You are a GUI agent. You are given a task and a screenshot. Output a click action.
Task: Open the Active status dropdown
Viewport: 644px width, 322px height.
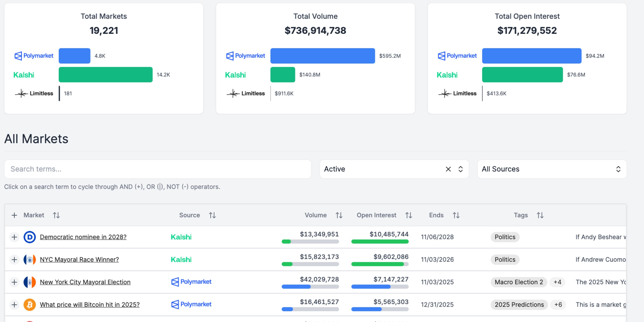coord(460,169)
